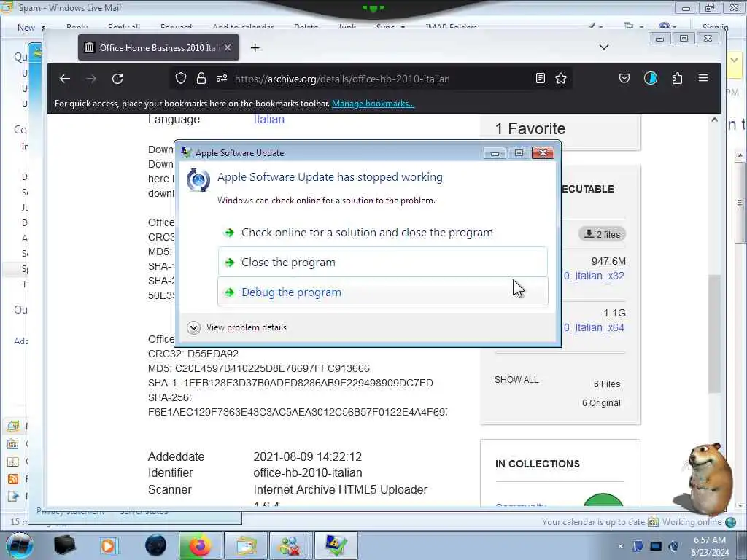Select the MD5 C20E4597B410225D8E78697FFC913666 line

pyautogui.click(x=259, y=368)
